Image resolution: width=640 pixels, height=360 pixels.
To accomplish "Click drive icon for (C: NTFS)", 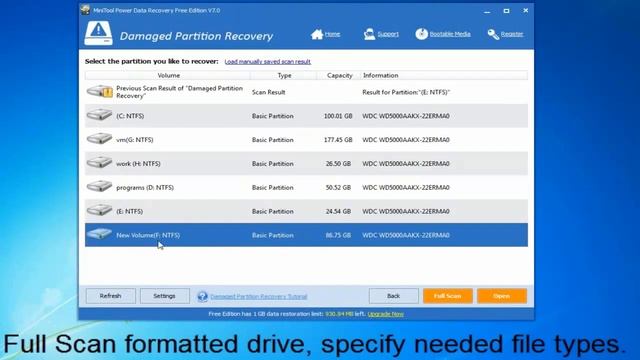I will (99, 115).
